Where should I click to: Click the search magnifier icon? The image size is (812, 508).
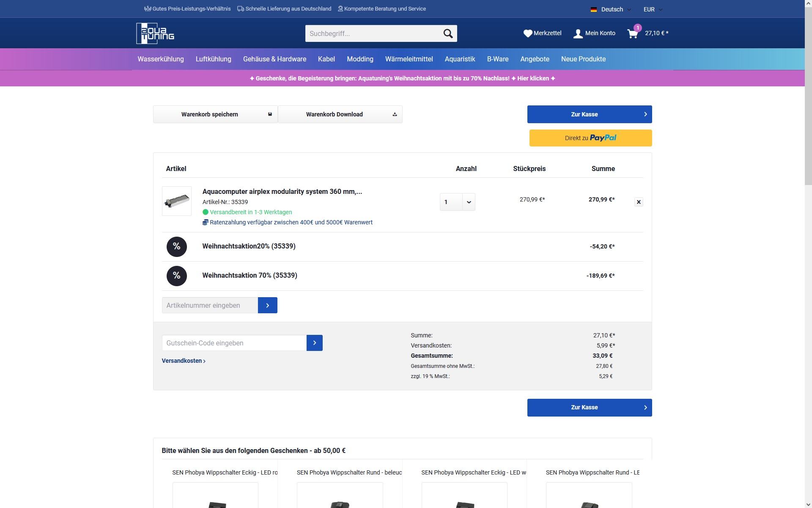point(448,33)
